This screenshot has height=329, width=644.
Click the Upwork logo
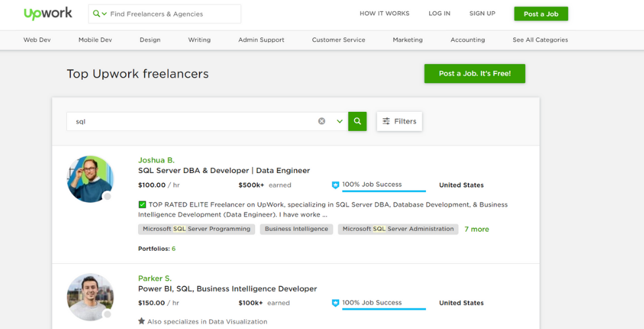48,14
